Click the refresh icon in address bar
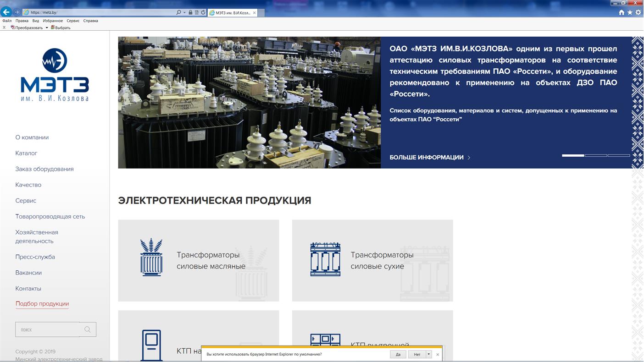This screenshot has width=644, height=362. pos(203,12)
